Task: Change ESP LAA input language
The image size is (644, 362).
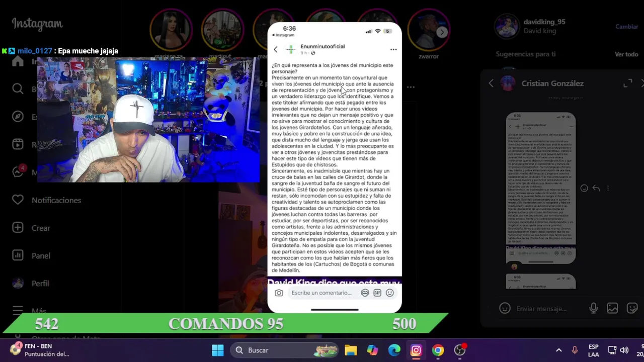Action: pyautogui.click(x=594, y=350)
